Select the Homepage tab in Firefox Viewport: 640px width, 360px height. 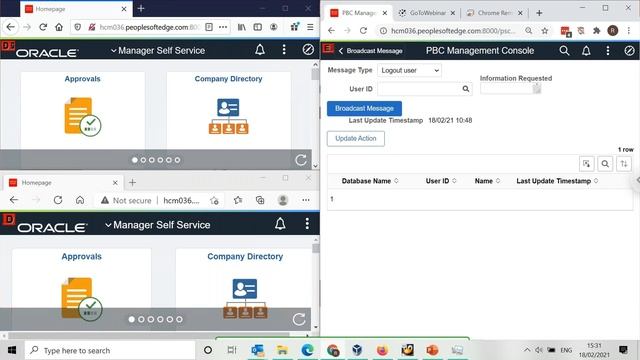tap(76, 9)
